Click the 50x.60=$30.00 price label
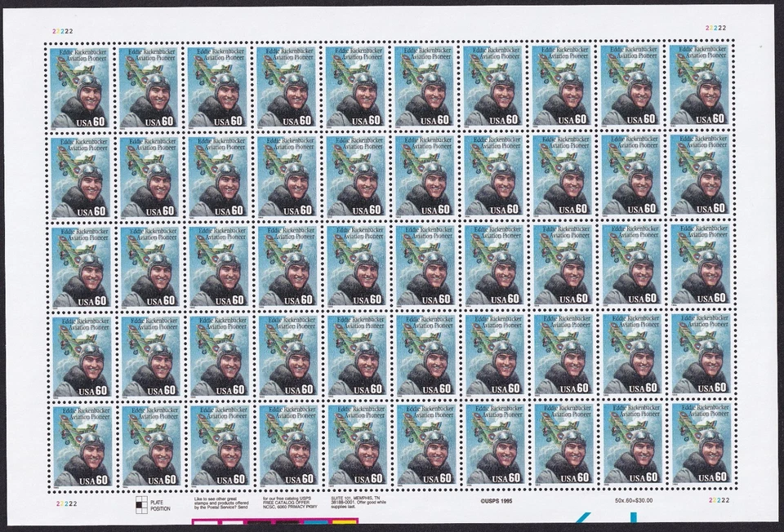784x532 pixels. tap(634, 500)
